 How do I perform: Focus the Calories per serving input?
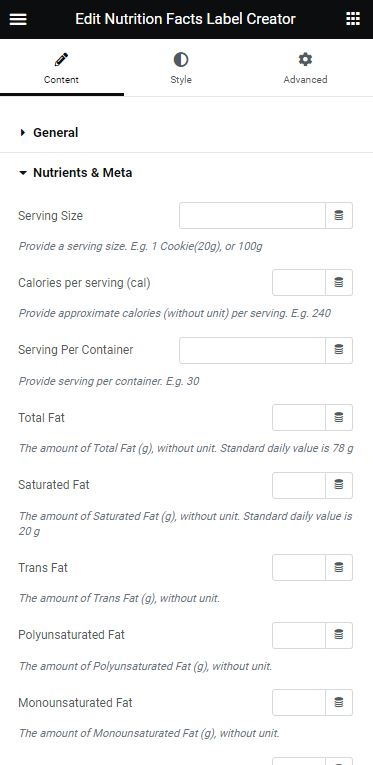pos(299,282)
